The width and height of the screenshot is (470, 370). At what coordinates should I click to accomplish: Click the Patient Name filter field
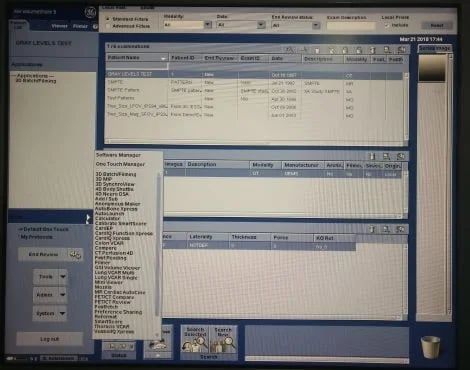point(137,66)
